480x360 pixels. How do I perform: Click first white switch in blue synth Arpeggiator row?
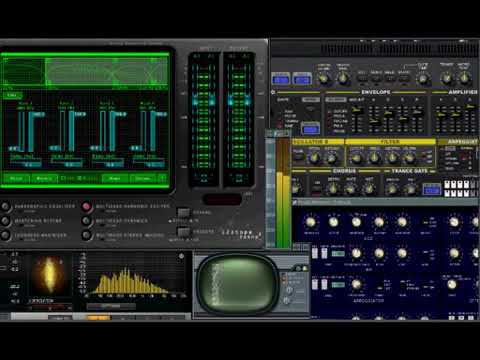[x=315, y=284]
